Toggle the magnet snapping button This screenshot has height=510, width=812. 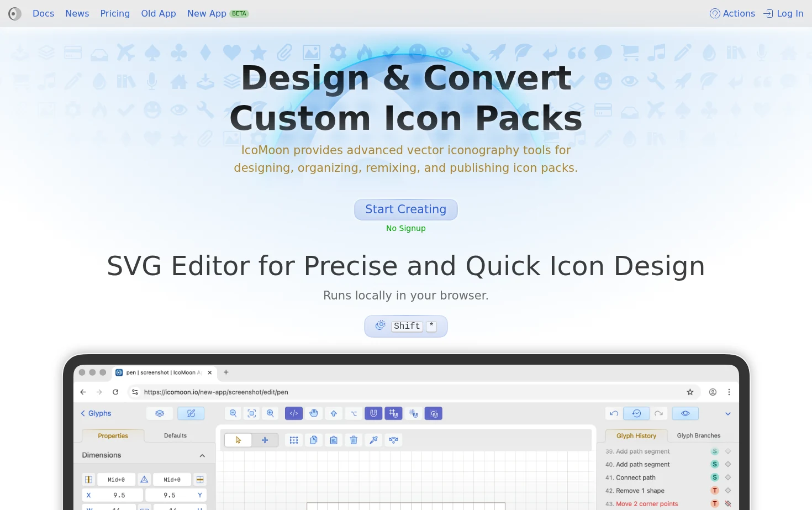click(x=373, y=413)
